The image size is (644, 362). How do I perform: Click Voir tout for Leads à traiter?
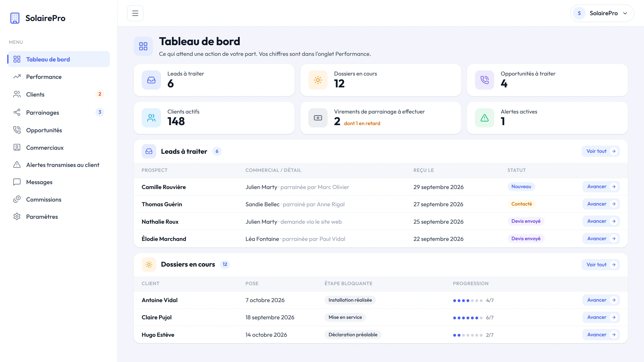600,151
